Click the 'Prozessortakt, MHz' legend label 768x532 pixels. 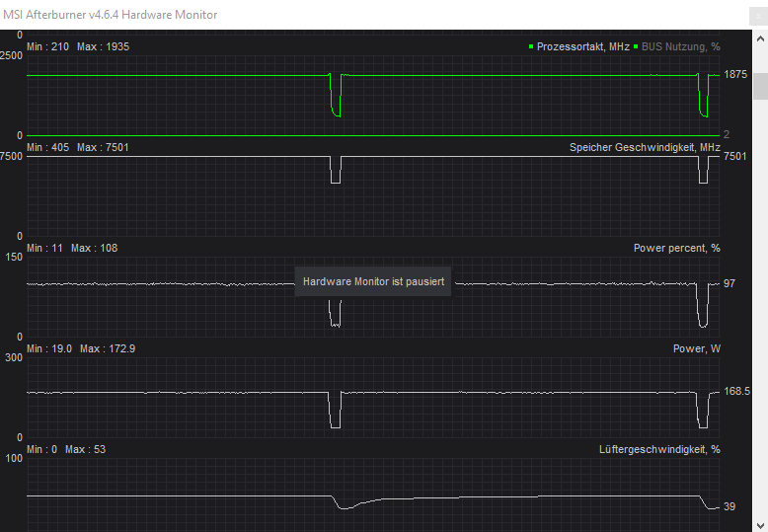tap(582, 46)
